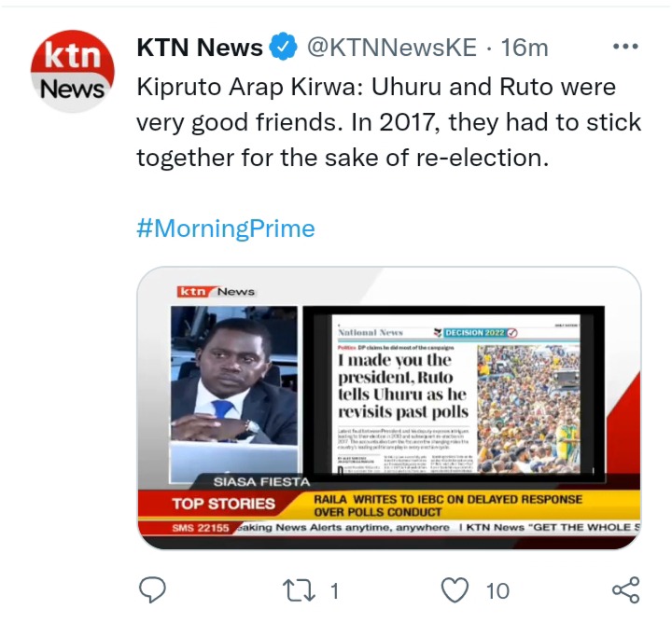Open the KTN News profile avatar

click(73, 71)
